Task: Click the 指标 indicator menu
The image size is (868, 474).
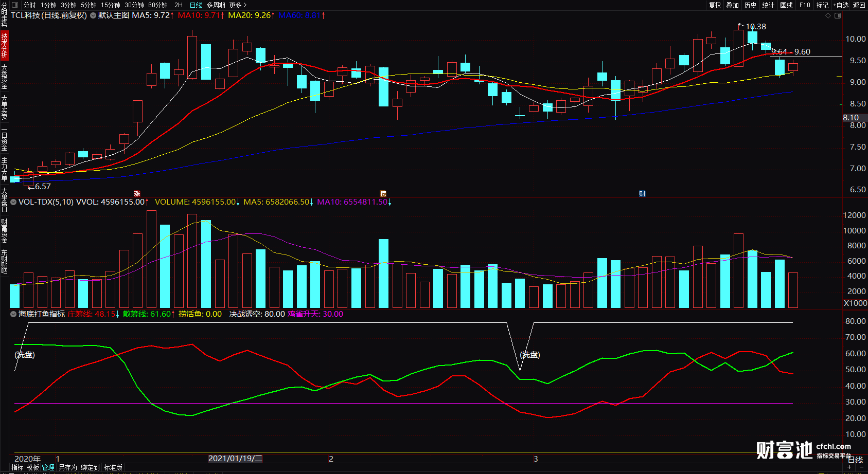Action: 17,467
